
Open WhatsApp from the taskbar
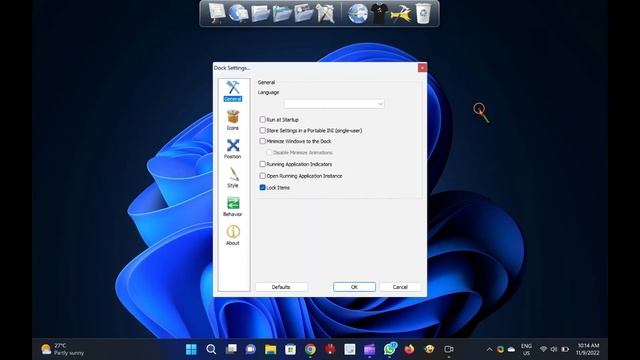390,349
